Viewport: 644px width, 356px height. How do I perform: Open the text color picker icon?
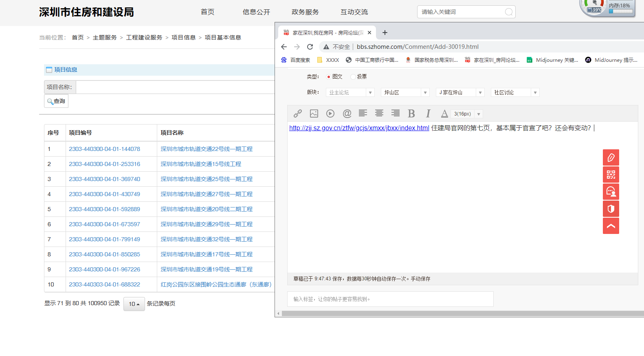click(x=444, y=114)
